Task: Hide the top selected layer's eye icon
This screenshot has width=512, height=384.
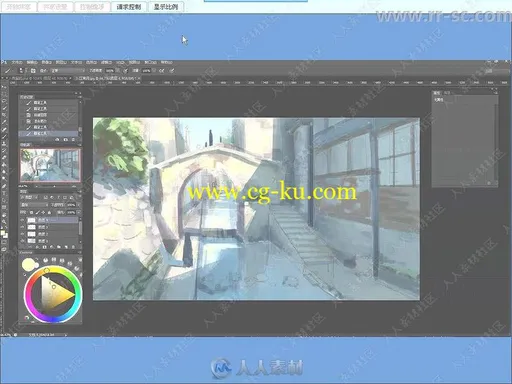Action: [23, 220]
